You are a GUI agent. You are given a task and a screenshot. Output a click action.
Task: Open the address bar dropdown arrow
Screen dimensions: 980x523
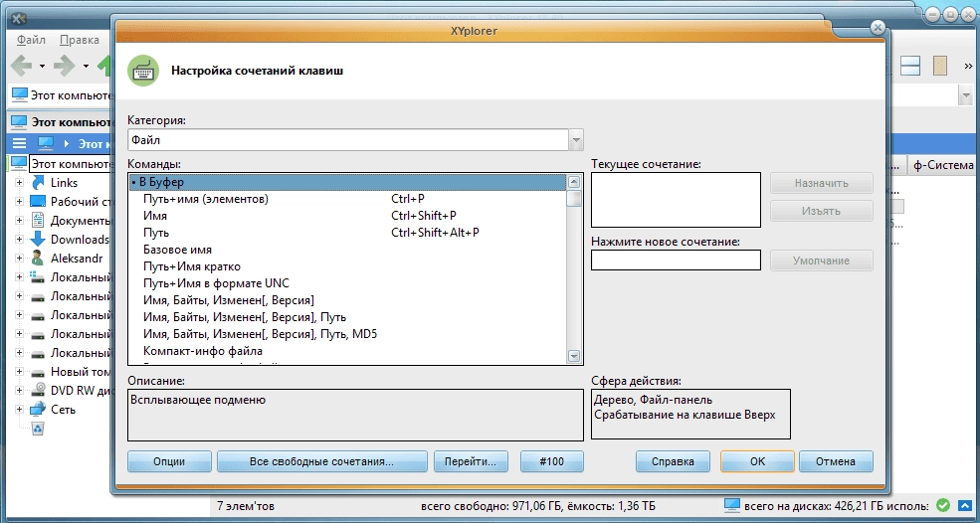click(966, 95)
